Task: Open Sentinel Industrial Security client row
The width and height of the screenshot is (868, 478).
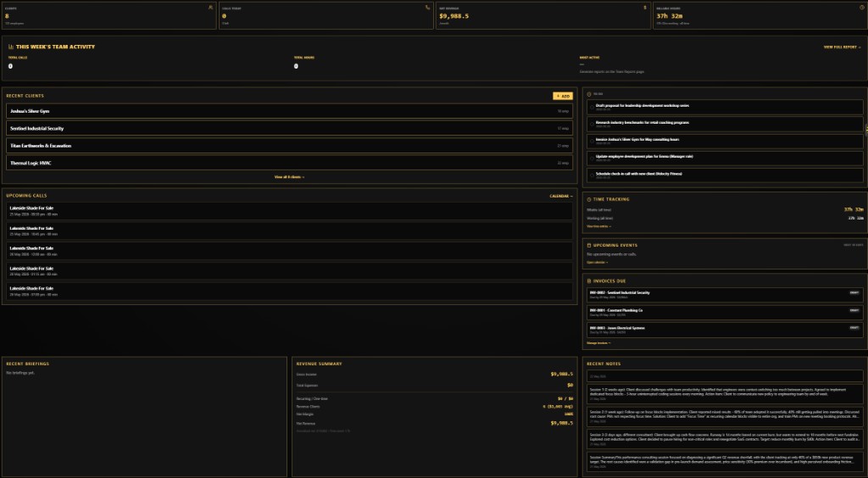Action: 289,128
